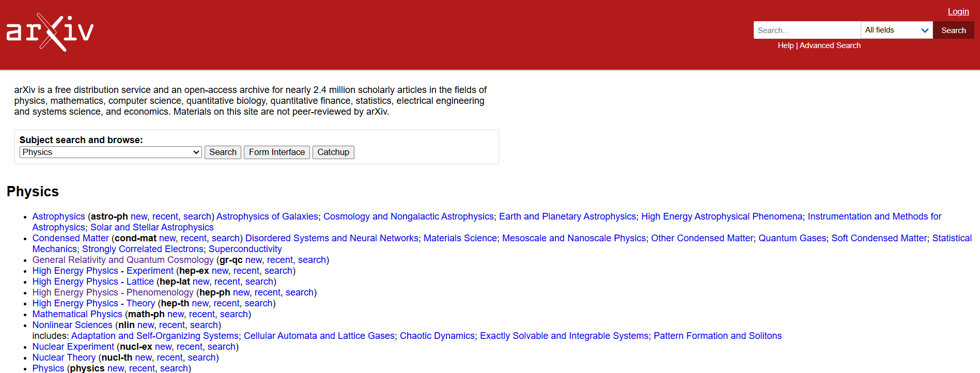Image resolution: width=980 pixels, height=373 pixels.
Task: Open Chaotic Dynamics under Nonlinear Sciences
Action: (437, 335)
